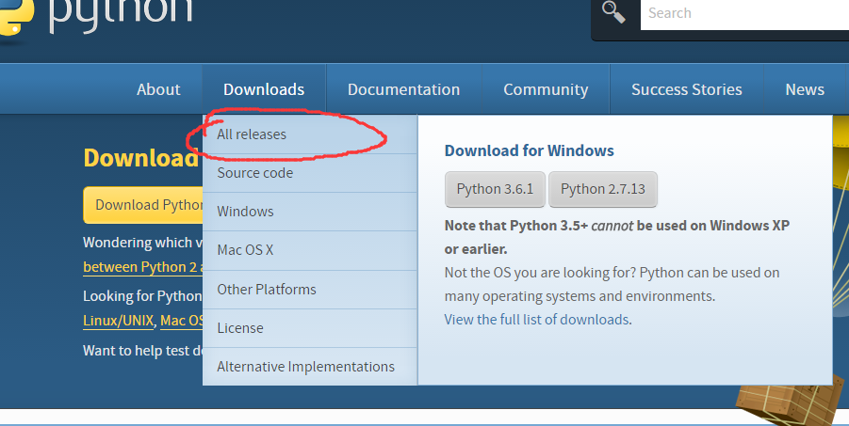Download Python 3.6.1 for Windows
The image size is (849, 426).
coord(495,189)
